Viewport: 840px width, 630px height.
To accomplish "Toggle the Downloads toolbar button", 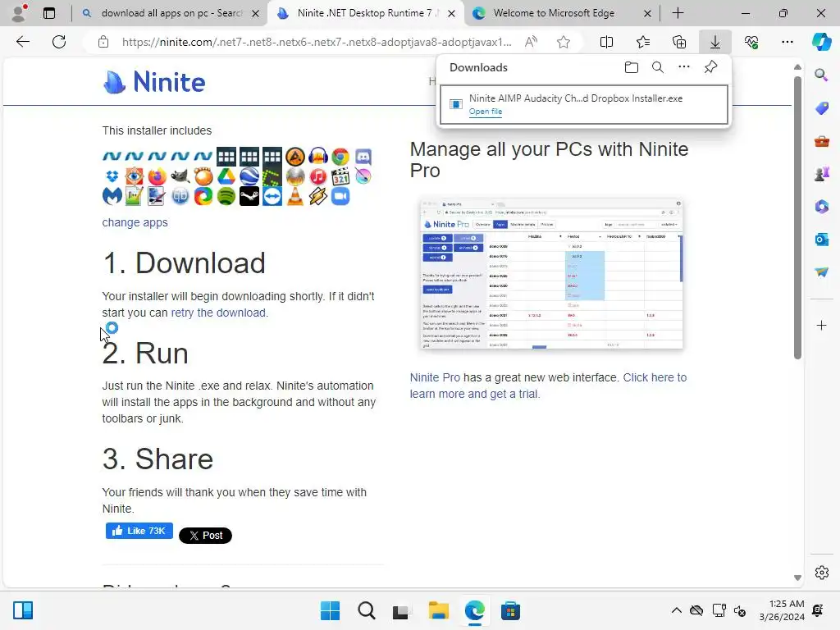I will pos(715,42).
